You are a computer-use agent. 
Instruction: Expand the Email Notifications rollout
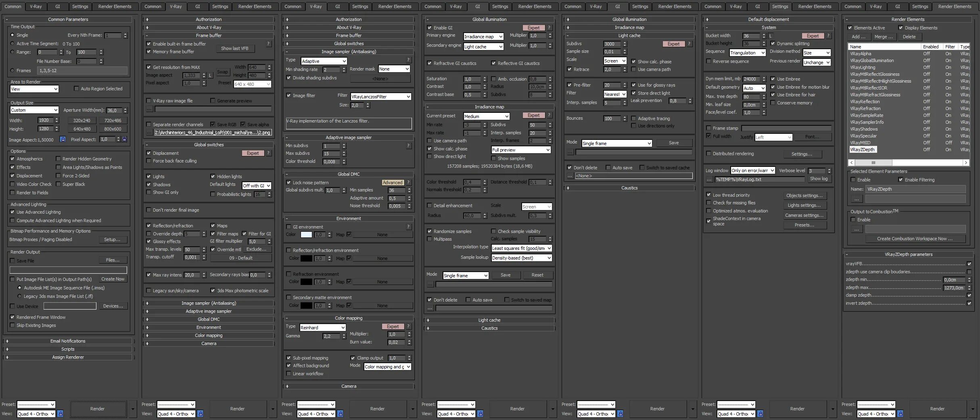click(x=68, y=341)
